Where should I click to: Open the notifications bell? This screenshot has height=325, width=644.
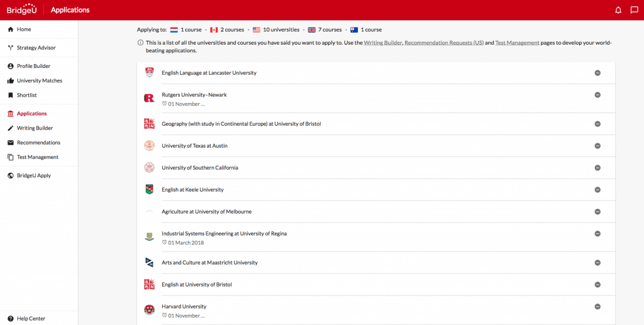pos(618,10)
